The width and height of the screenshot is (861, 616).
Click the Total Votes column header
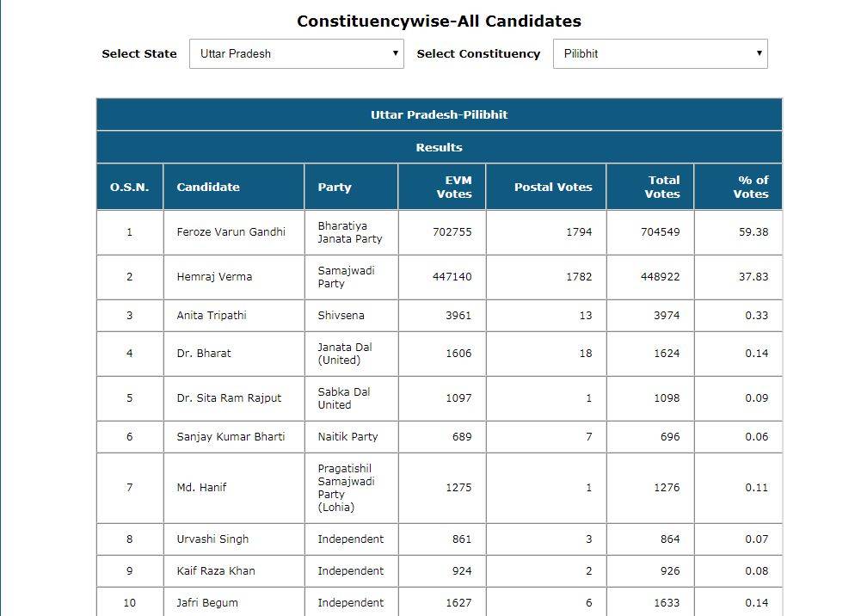662,187
